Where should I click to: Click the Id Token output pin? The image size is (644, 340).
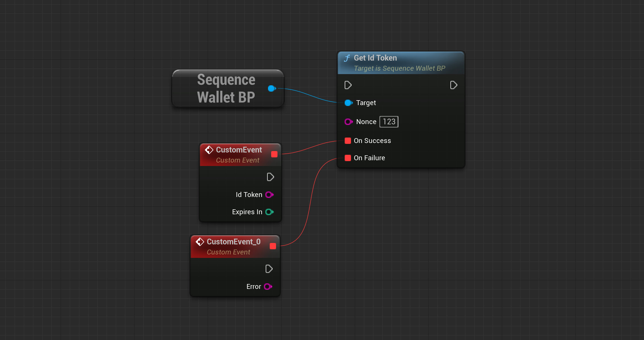tap(269, 195)
